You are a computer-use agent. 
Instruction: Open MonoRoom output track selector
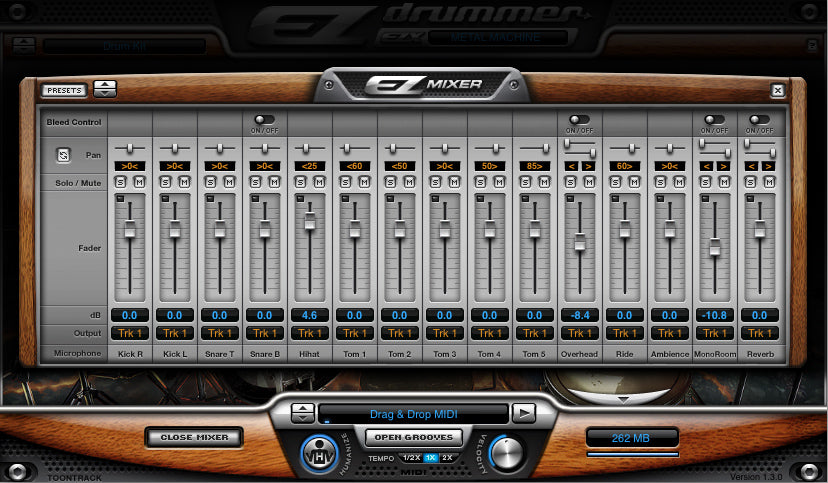point(714,333)
